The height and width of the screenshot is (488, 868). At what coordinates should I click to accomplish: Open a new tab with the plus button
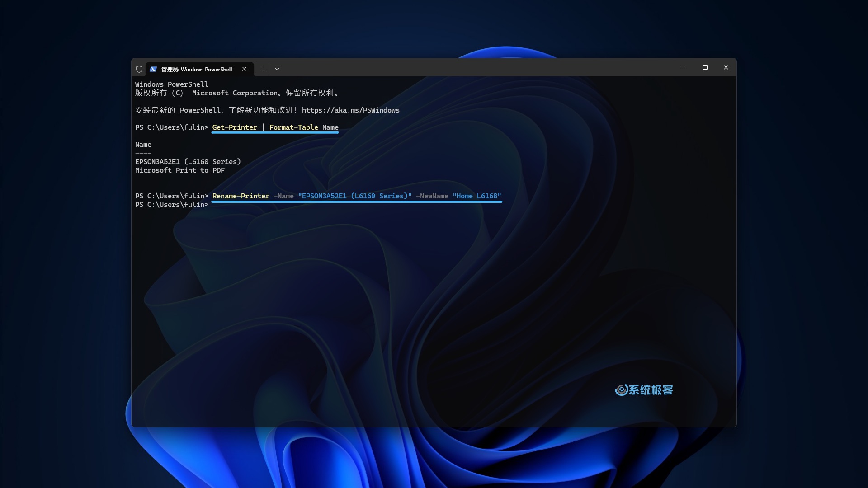point(264,69)
